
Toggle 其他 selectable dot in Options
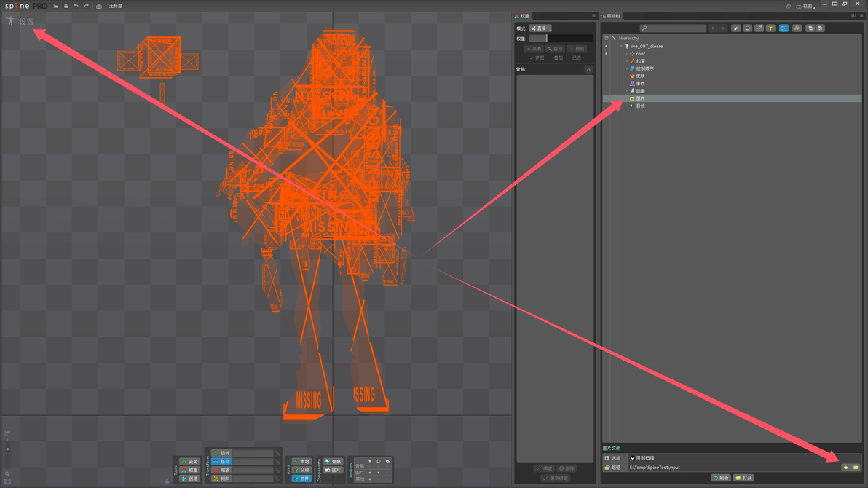click(x=370, y=479)
